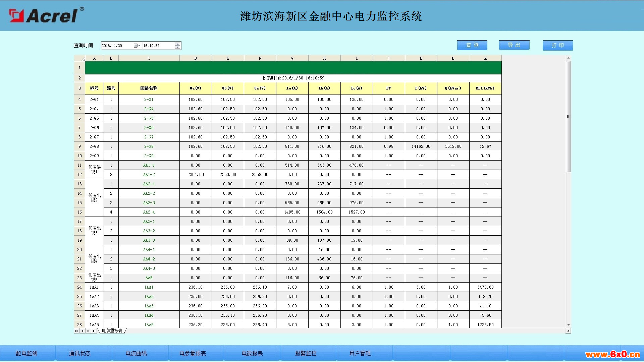Viewport: 644px width, 362px height.
Task: Select column header C
Action: point(149,58)
